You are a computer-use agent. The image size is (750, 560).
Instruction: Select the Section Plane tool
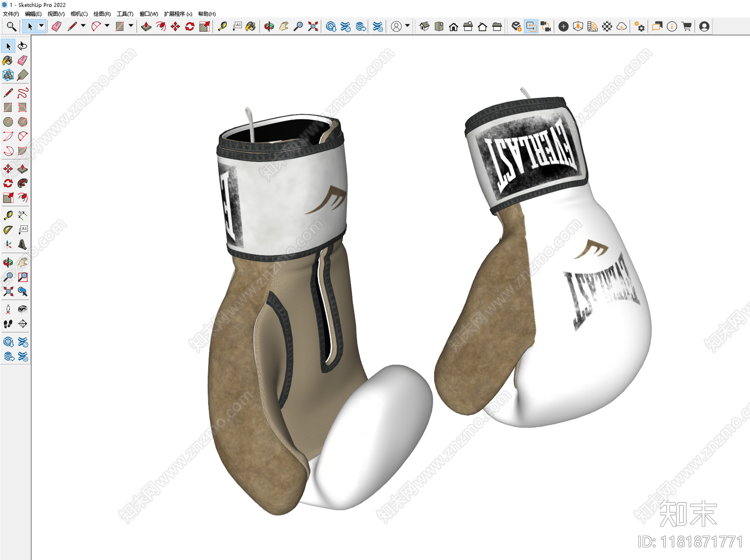(x=22, y=324)
